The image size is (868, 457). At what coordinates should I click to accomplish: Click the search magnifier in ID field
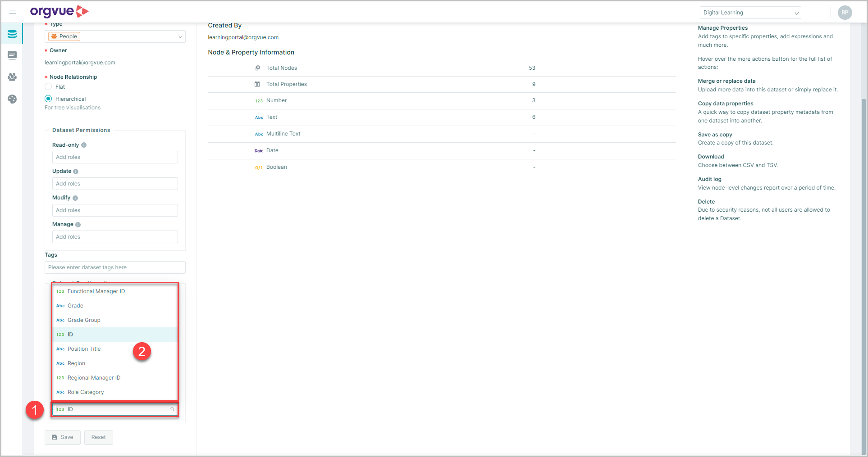[x=172, y=409]
